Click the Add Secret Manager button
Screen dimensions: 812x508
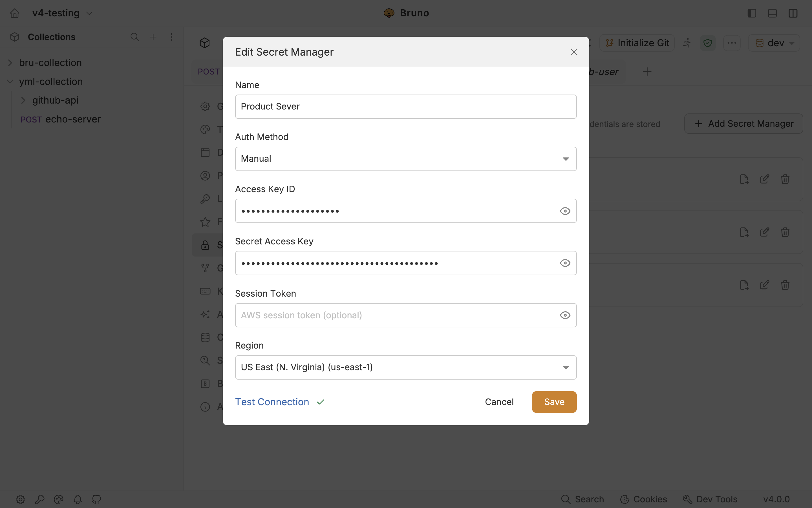[x=743, y=124]
